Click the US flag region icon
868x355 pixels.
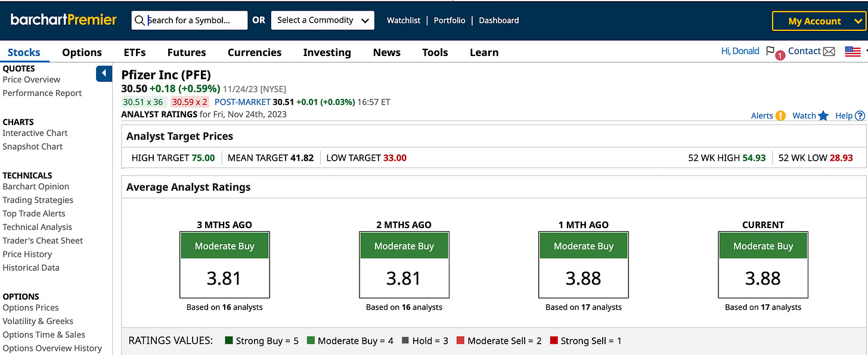tap(852, 52)
